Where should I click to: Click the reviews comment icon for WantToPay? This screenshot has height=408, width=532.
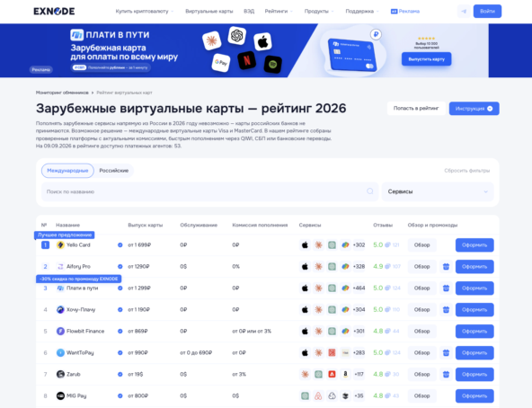[x=387, y=352]
